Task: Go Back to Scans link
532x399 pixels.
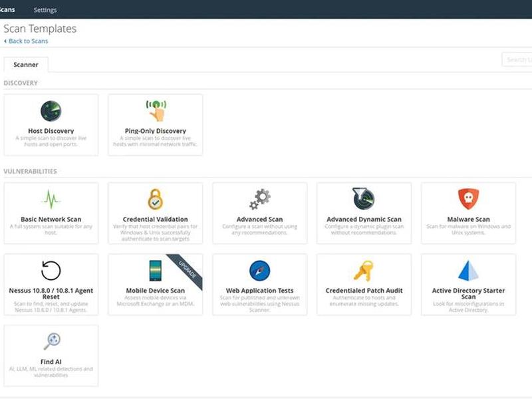Action: click(28, 41)
